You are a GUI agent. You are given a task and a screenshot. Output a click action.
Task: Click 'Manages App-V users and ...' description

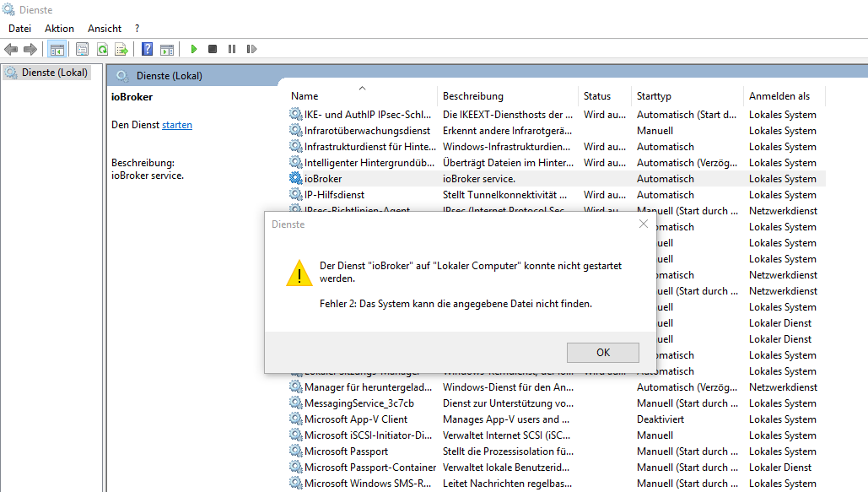point(506,419)
